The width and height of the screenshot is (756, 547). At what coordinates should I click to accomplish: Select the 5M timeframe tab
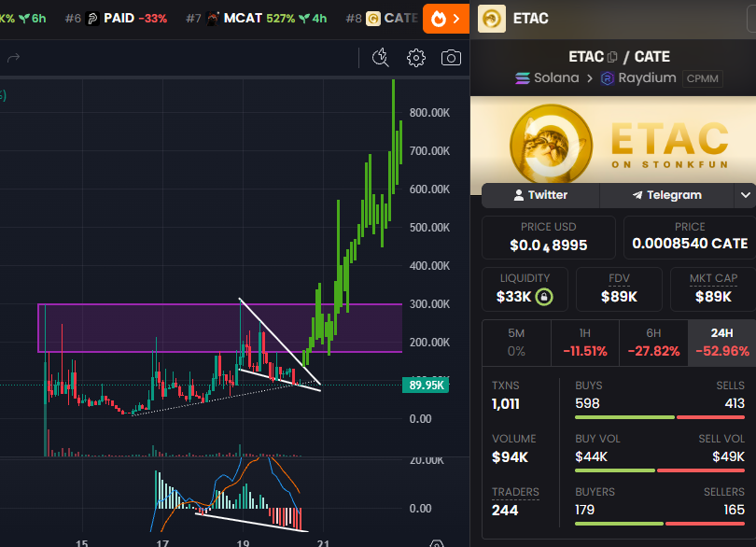[x=516, y=343]
